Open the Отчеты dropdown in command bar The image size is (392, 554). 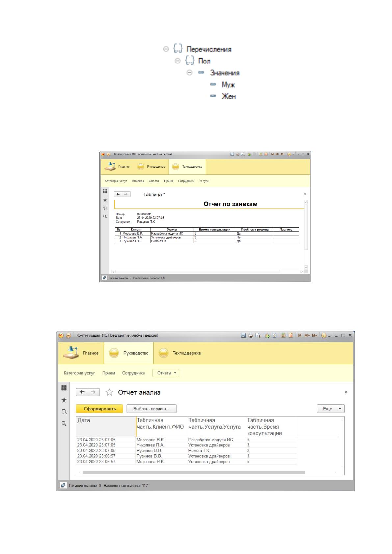point(166,373)
